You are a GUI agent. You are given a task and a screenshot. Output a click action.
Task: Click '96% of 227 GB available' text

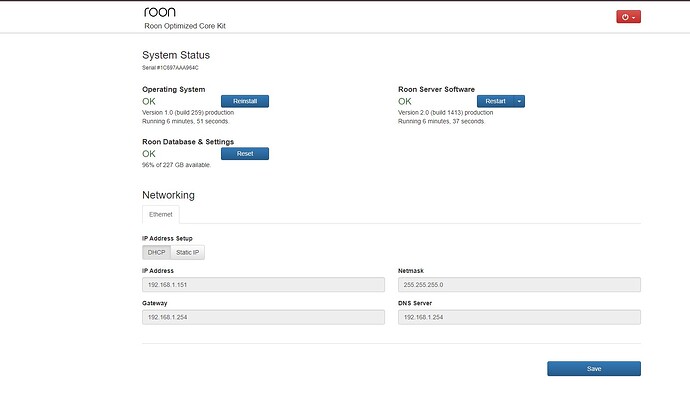tap(176, 165)
